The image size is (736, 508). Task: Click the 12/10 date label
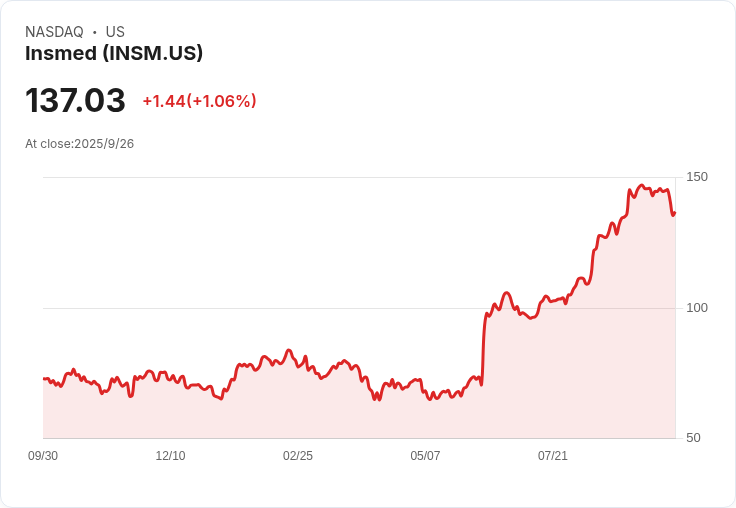tap(170, 456)
